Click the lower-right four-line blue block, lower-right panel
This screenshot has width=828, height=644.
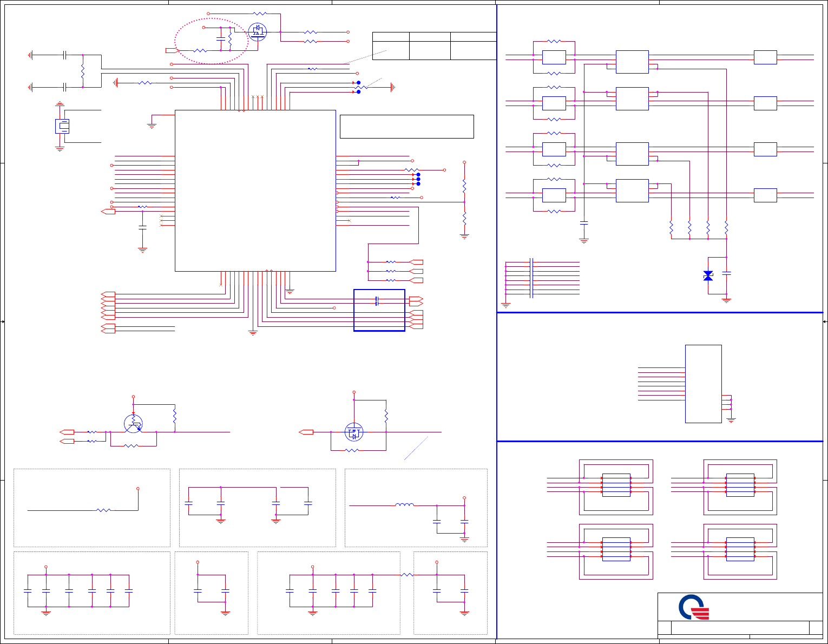coord(740,549)
